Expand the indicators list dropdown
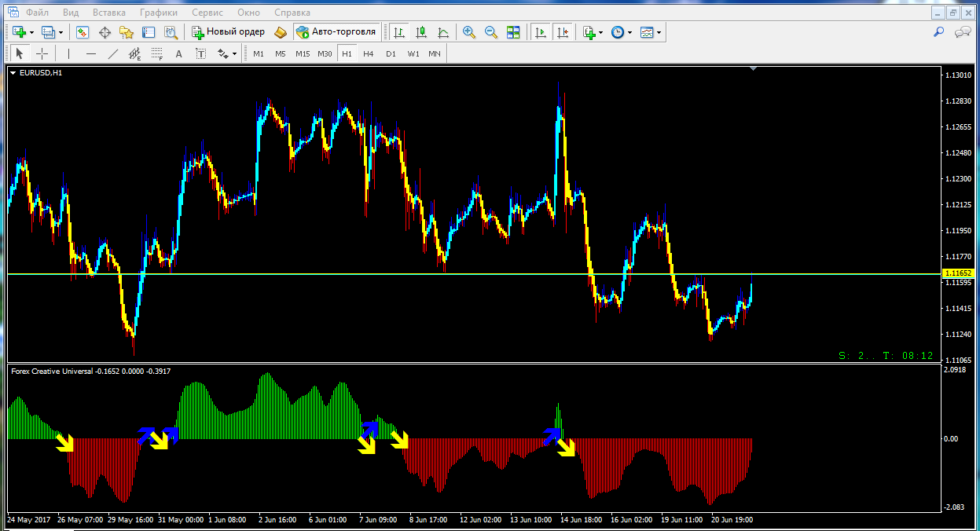This screenshot has width=980, height=531. pyautogui.click(x=601, y=32)
